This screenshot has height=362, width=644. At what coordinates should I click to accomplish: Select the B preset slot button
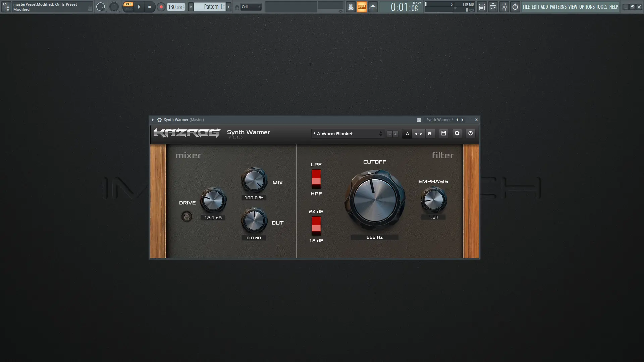429,134
